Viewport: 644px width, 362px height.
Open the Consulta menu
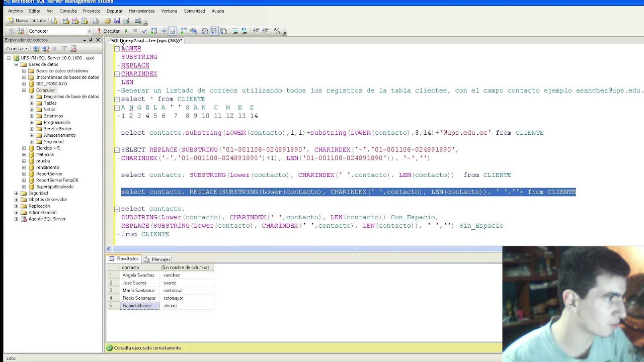68,11
